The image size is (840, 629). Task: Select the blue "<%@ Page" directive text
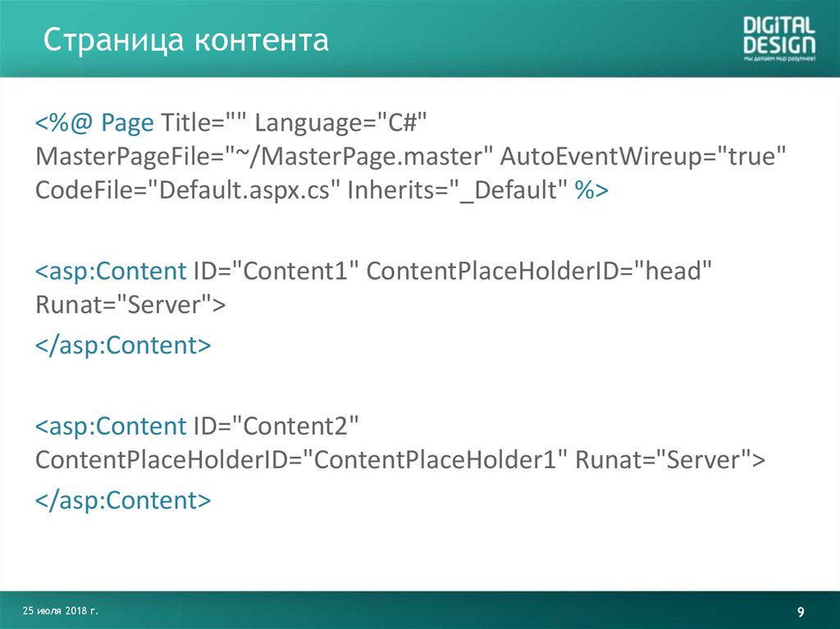[94, 123]
